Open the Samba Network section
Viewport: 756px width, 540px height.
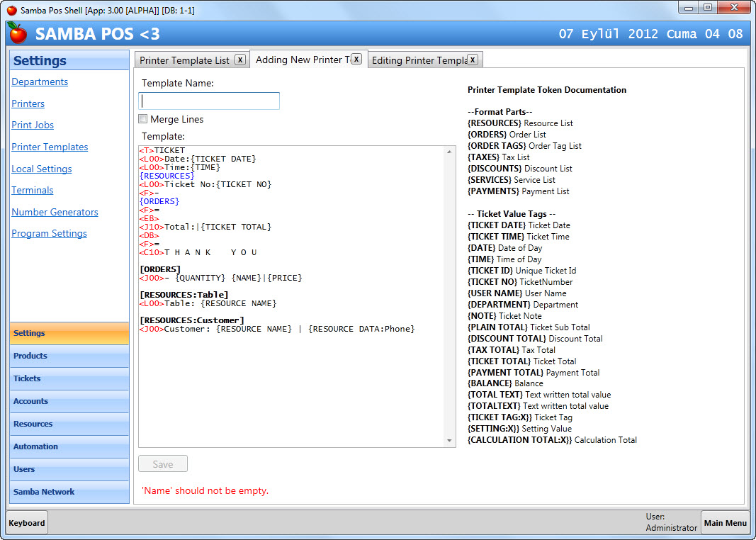click(x=69, y=492)
